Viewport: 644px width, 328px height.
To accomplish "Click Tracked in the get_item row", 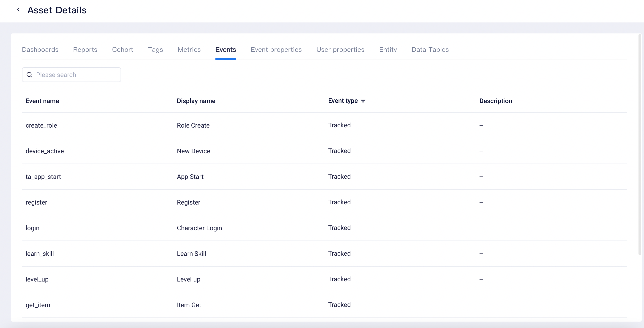I will point(339,305).
